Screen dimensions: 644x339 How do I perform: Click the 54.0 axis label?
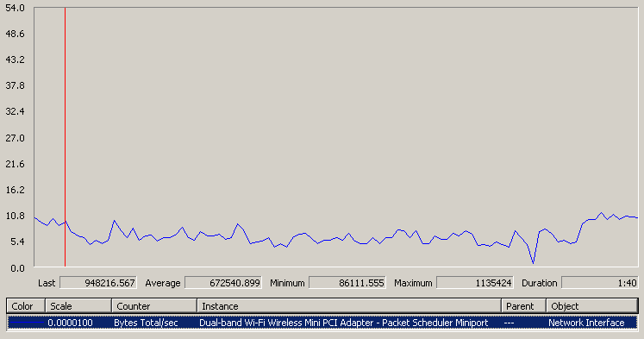15,8
